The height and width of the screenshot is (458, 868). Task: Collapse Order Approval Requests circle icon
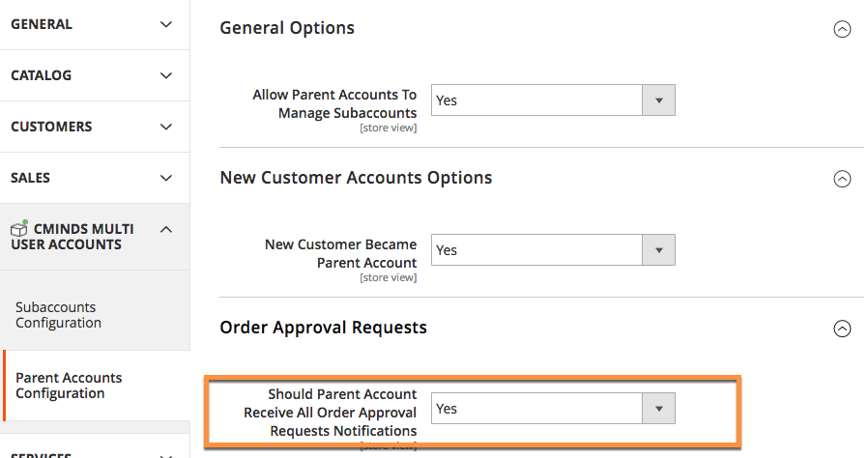tap(842, 329)
